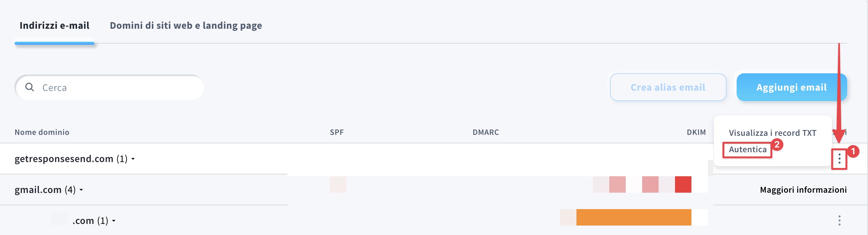The width and height of the screenshot is (868, 235).
Task: Click the magnifier icon in search box
Action: pos(30,87)
